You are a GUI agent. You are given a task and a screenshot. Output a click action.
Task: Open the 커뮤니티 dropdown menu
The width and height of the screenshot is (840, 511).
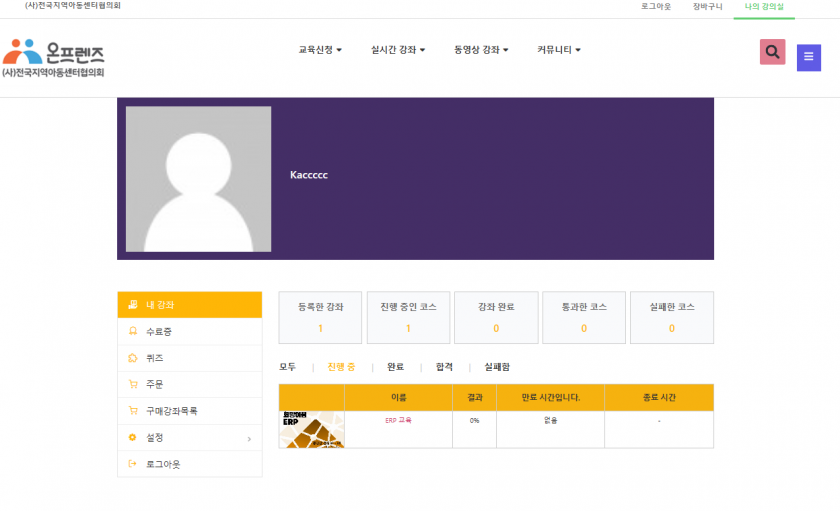coord(559,50)
